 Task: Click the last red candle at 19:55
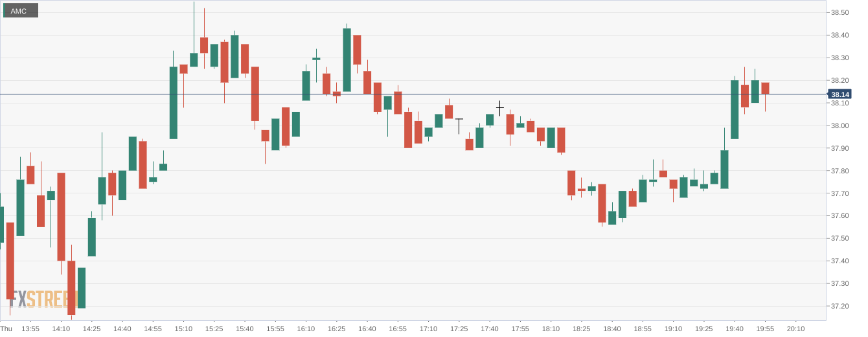coord(765,88)
